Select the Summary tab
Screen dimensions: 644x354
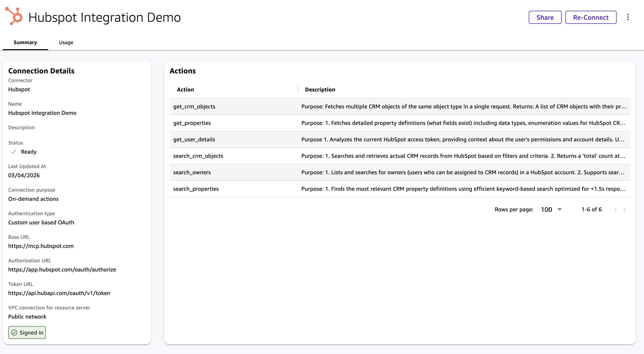tap(25, 42)
